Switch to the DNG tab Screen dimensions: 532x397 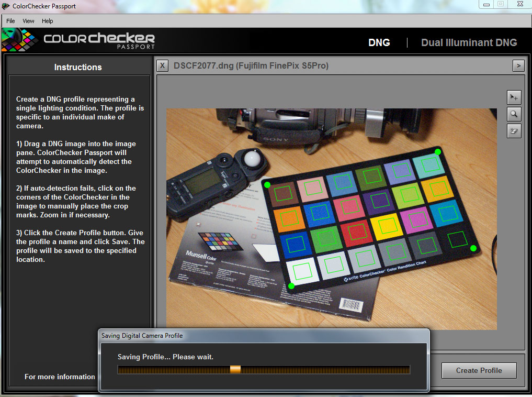tap(379, 42)
